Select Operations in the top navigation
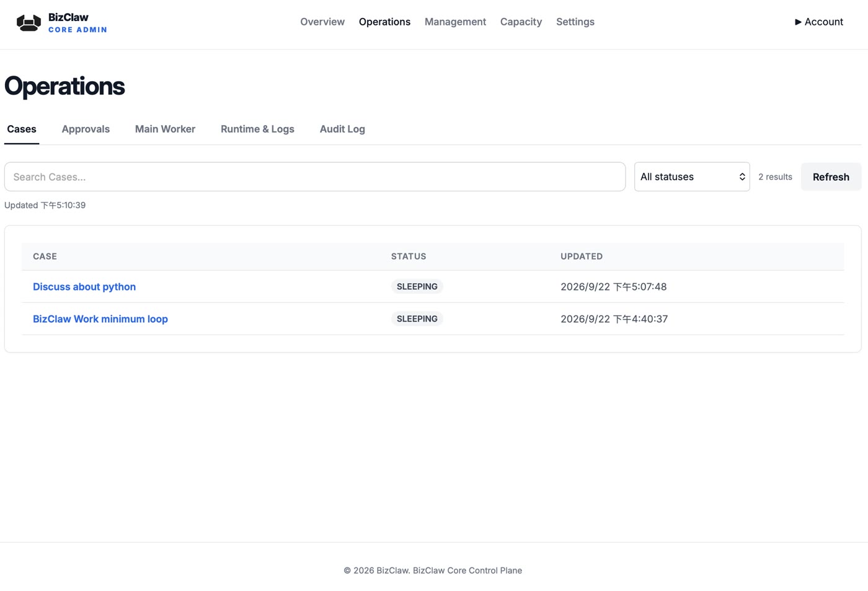 [384, 22]
